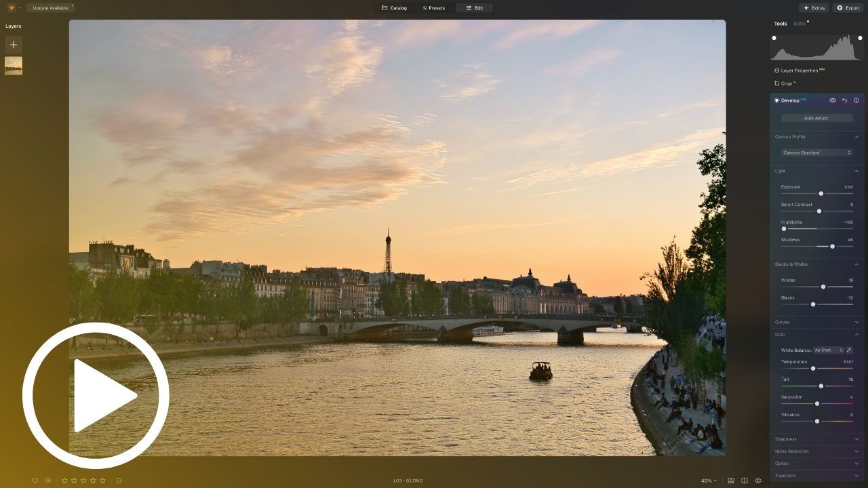Mark photo as favorite with heart icon
Screen dimensions: 868x488
tap(35, 481)
